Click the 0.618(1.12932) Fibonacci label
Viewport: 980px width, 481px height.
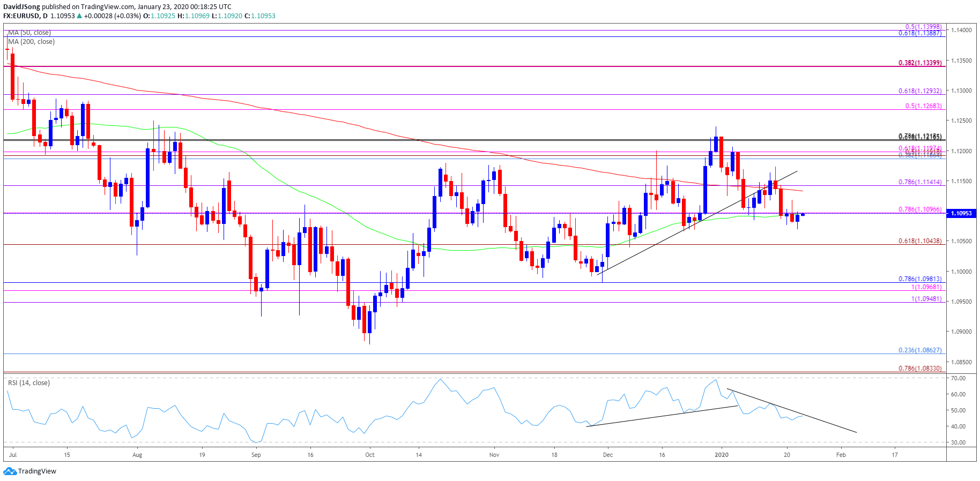pos(920,91)
